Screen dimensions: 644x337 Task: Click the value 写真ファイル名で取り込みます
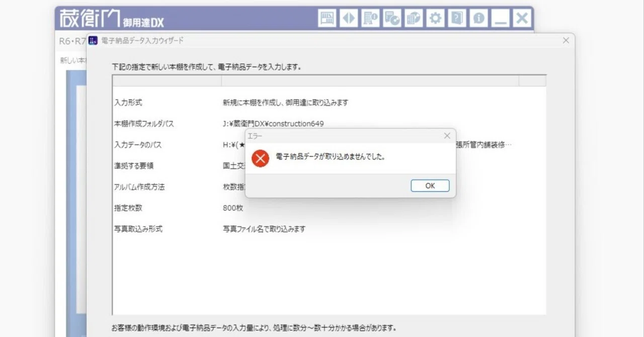264,229
